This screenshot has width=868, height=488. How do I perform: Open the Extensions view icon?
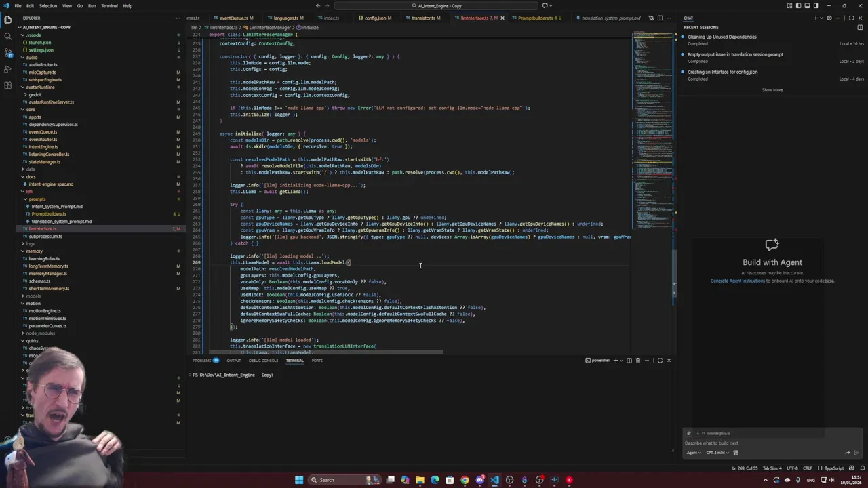click(7, 85)
